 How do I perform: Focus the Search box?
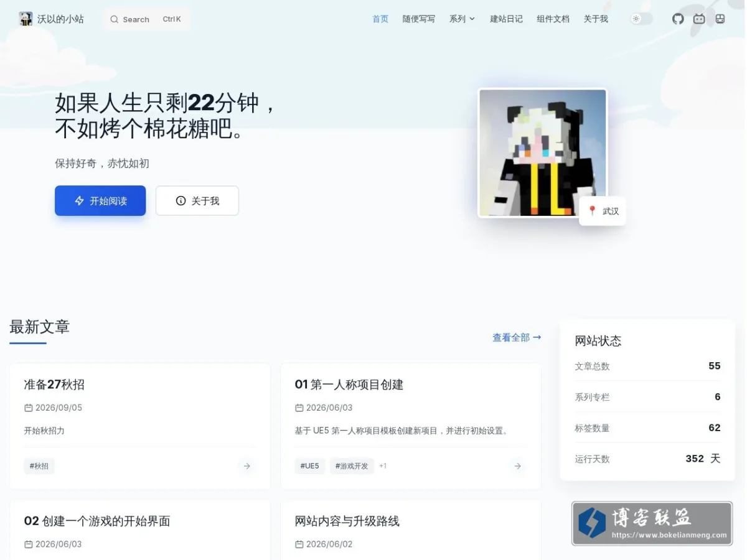[x=146, y=19]
